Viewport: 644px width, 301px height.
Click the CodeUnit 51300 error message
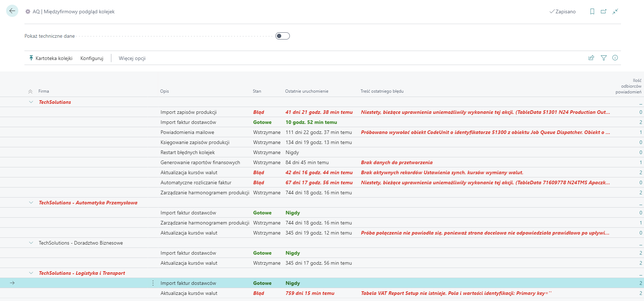click(485, 132)
